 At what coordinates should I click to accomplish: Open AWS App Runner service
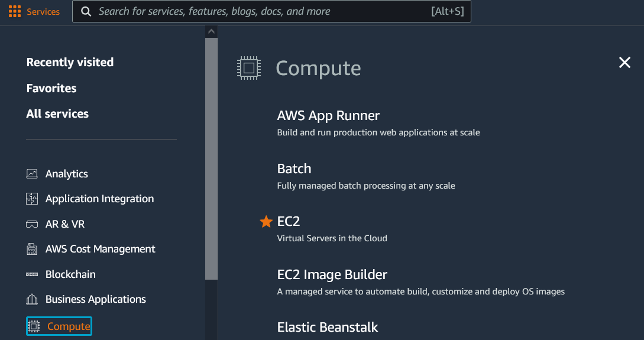coord(328,115)
